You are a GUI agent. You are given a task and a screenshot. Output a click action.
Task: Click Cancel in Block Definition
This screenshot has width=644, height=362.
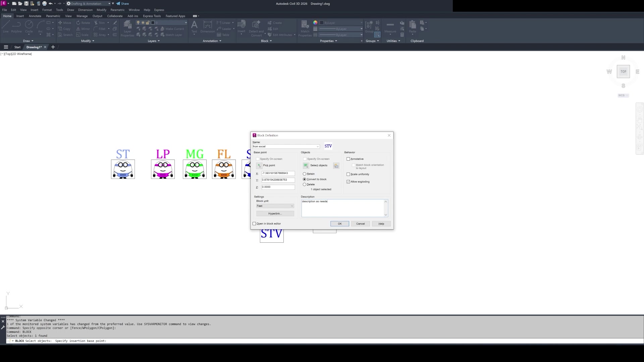(360, 224)
